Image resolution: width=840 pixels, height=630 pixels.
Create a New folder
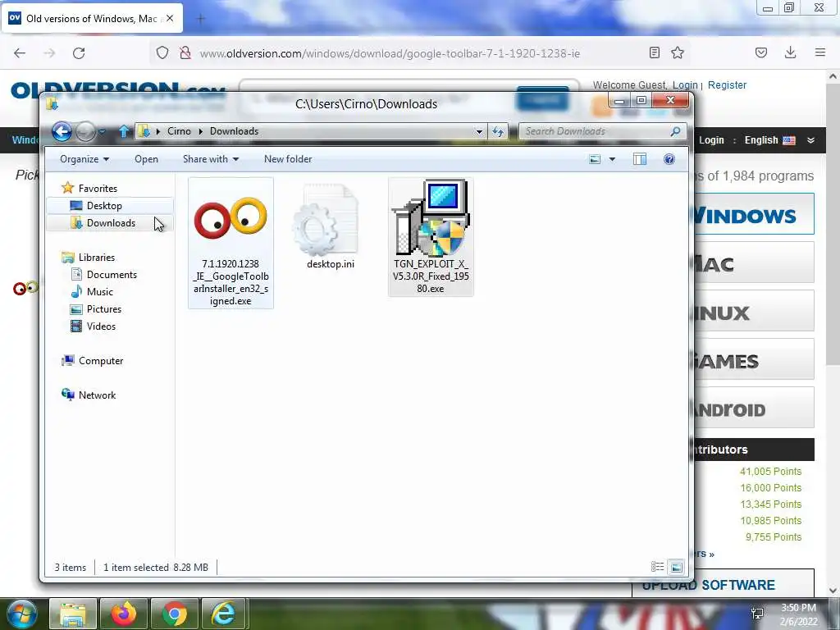click(288, 159)
